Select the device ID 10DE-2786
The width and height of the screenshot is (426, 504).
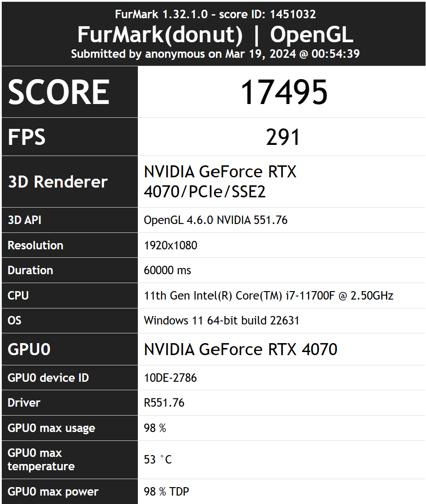coord(170,378)
